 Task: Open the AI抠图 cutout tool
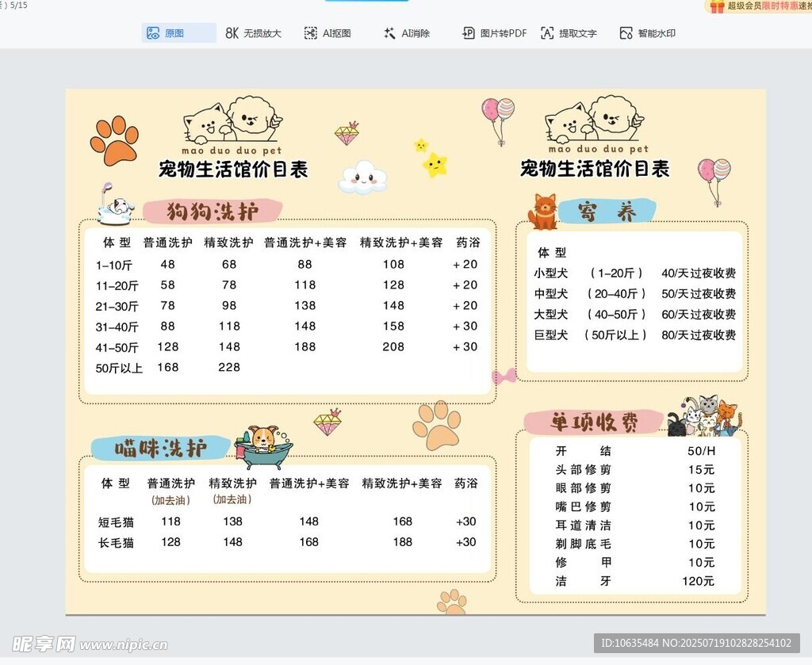pyautogui.click(x=327, y=33)
